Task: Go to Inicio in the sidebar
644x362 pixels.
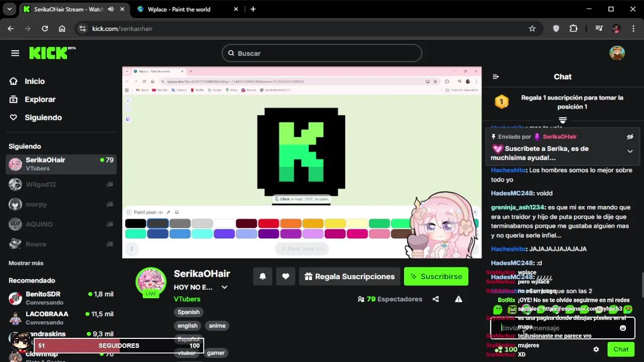Action: (x=34, y=81)
